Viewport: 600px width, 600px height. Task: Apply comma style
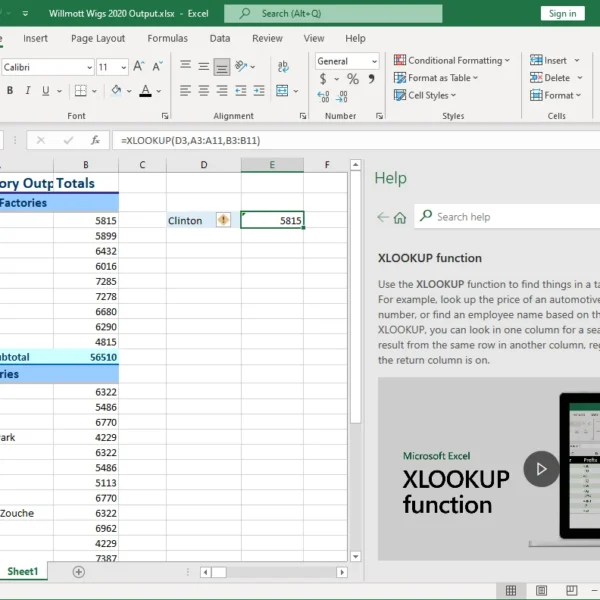(371, 79)
